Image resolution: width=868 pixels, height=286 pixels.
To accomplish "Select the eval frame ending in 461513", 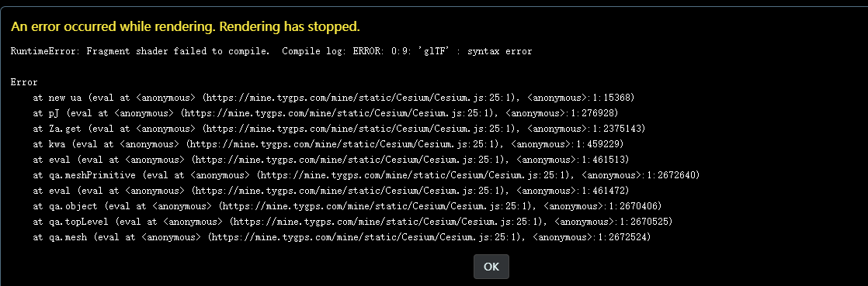I will [331, 160].
